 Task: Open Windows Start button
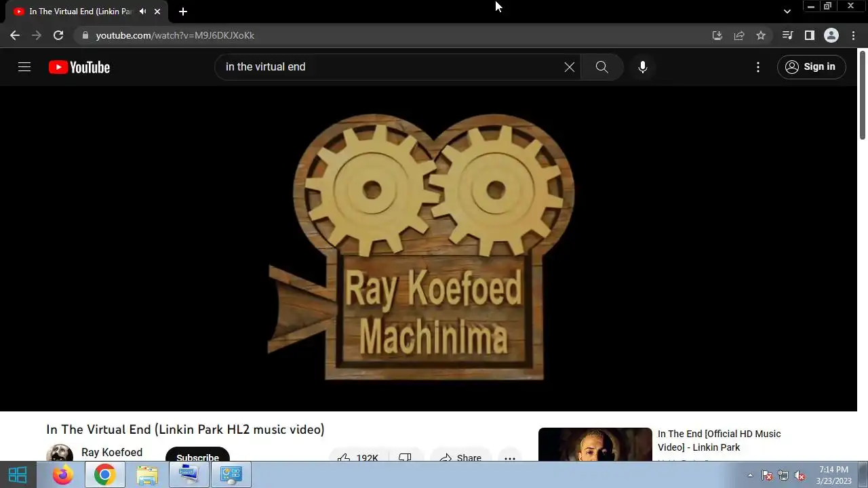18,475
